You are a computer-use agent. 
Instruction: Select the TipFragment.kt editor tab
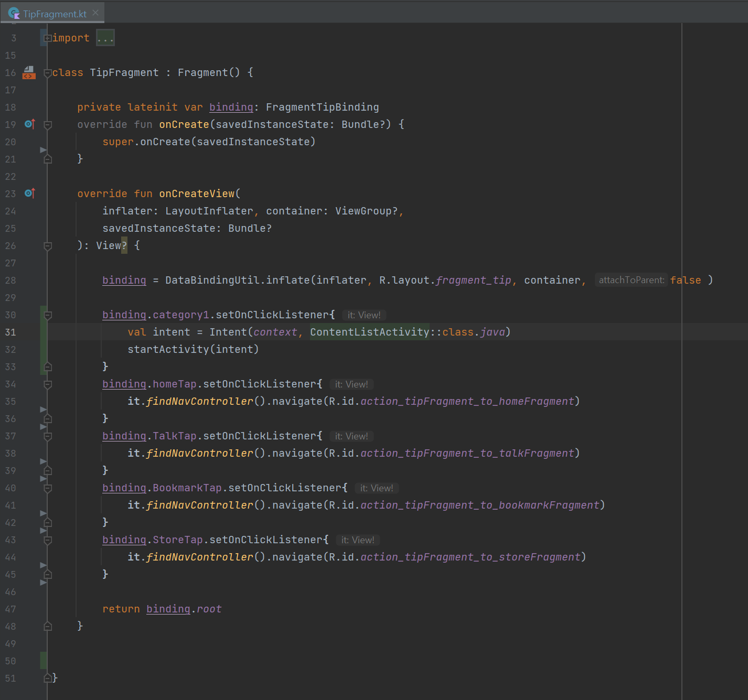click(x=55, y=14)
